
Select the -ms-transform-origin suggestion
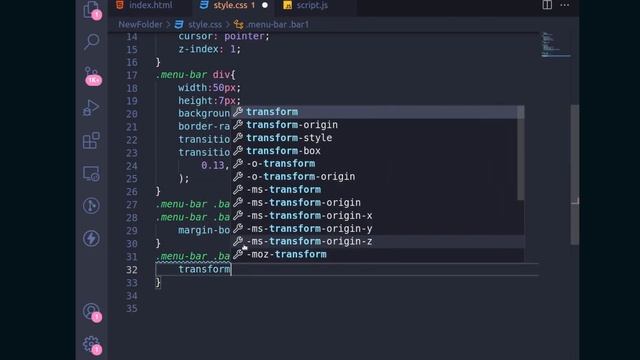(x=378, y=203)
